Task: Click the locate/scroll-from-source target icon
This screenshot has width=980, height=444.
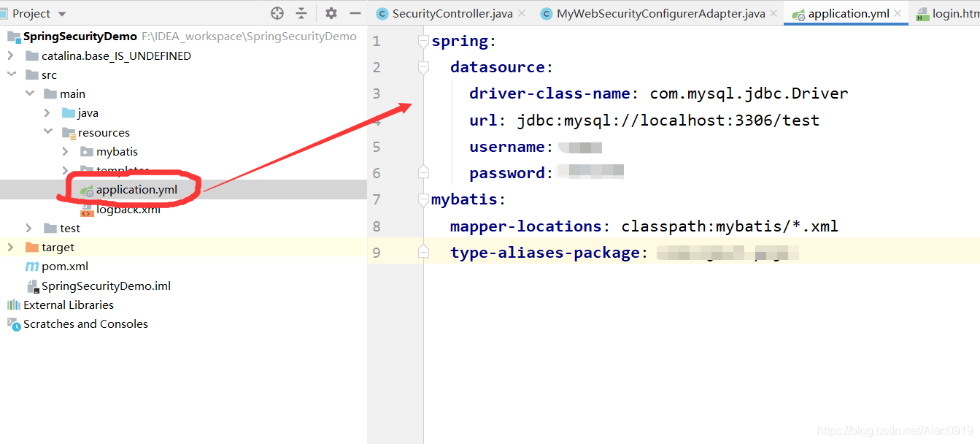Action: tap(277, 13)
